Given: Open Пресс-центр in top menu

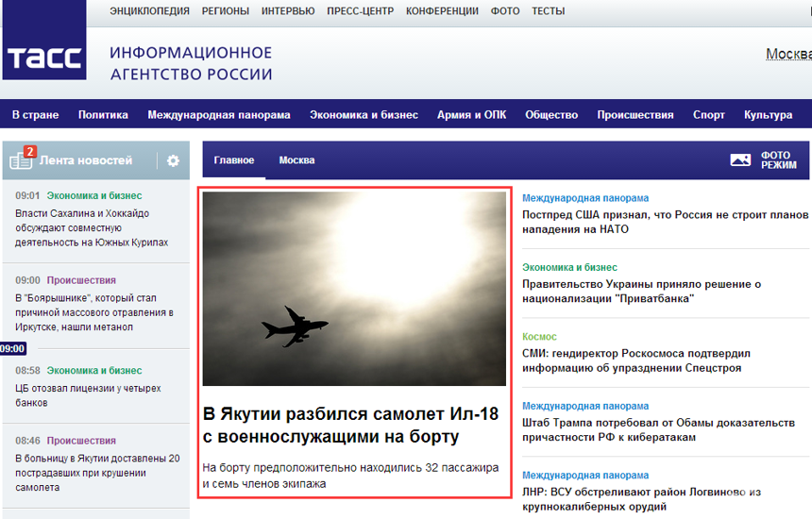Looking at the screenshot, I should point(361,11).
